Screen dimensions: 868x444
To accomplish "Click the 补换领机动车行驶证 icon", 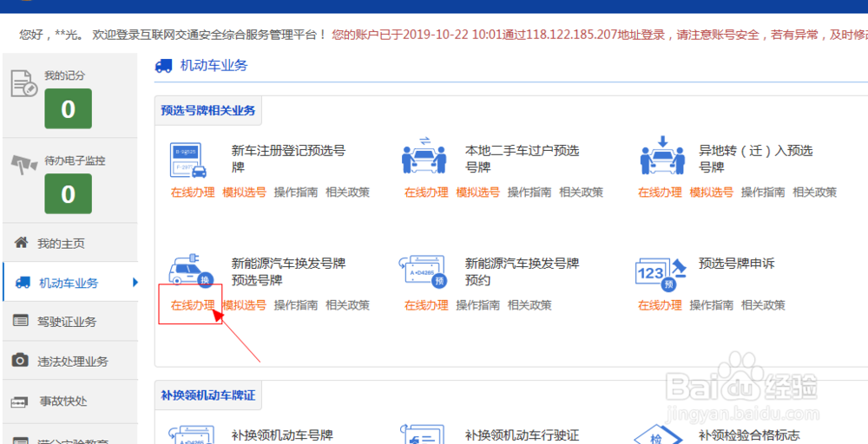I will coord(424,435).
